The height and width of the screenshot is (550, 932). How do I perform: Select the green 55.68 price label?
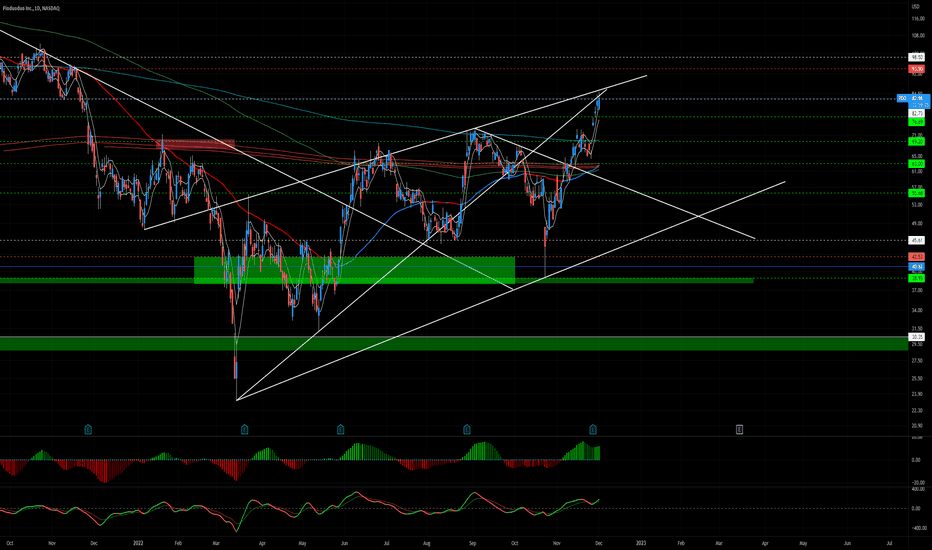tap(917, 193)
